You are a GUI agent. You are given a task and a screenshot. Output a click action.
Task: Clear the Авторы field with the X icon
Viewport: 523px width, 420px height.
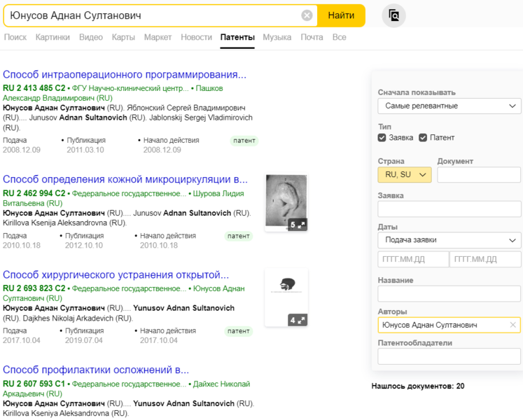[x=512, y=325]
